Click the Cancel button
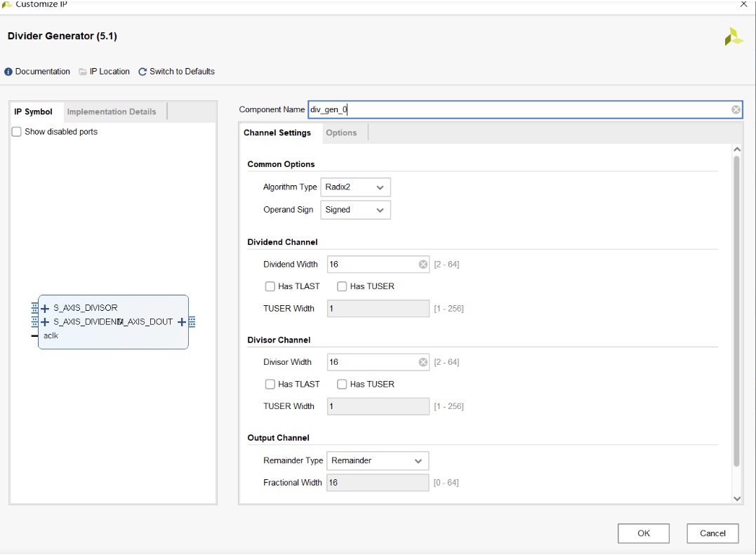Viewport: 756px width, 555px height. 712,533
